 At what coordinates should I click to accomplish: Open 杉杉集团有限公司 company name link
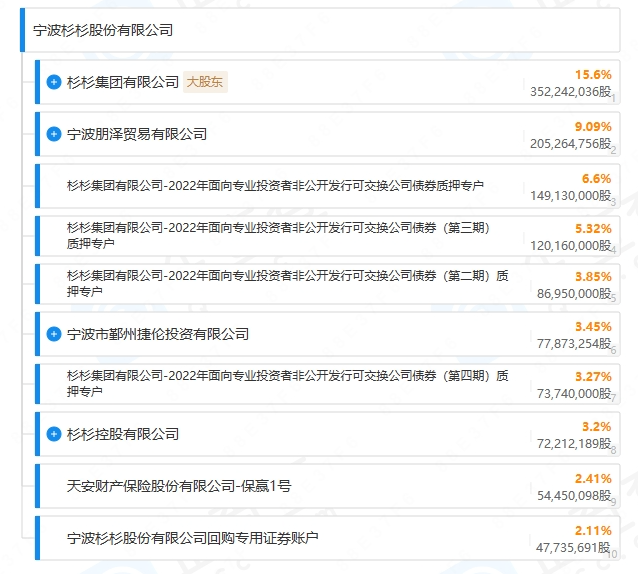(x=123, y=82)
